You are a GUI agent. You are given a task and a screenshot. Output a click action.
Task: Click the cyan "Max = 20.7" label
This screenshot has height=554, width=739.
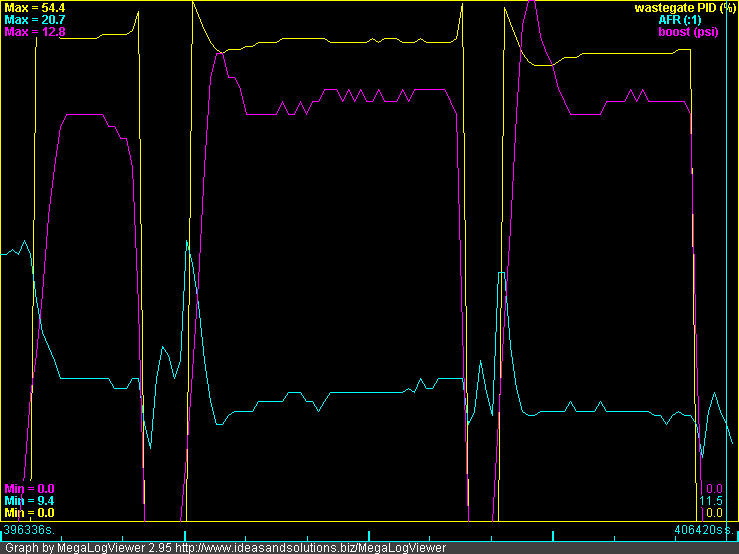click(x=35, y=20)
